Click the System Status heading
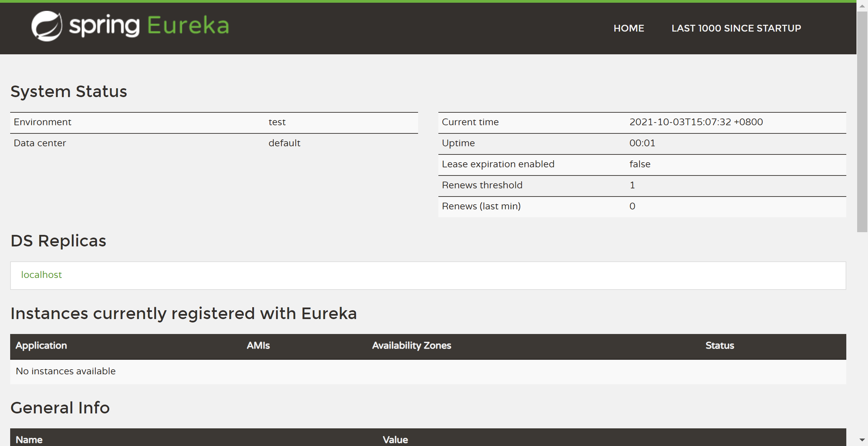This screenshot has height=446, width=868. point(69,92)
